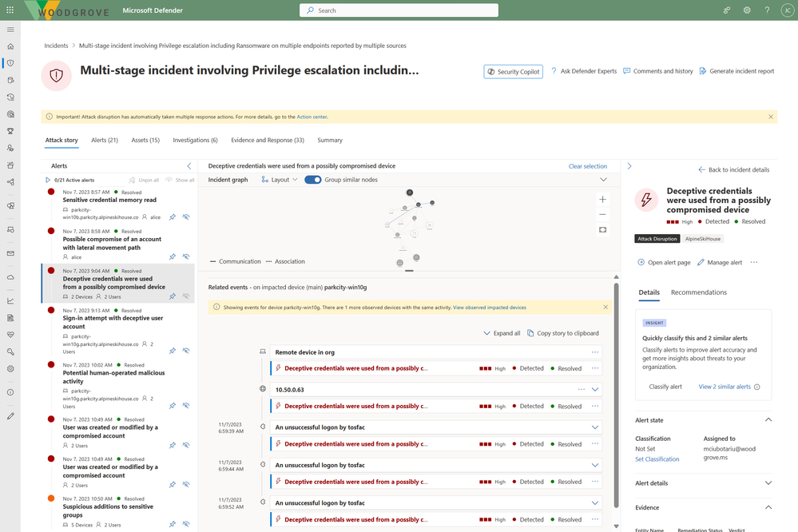Toggle Group similar nodes switch

[x=312, y=180]
